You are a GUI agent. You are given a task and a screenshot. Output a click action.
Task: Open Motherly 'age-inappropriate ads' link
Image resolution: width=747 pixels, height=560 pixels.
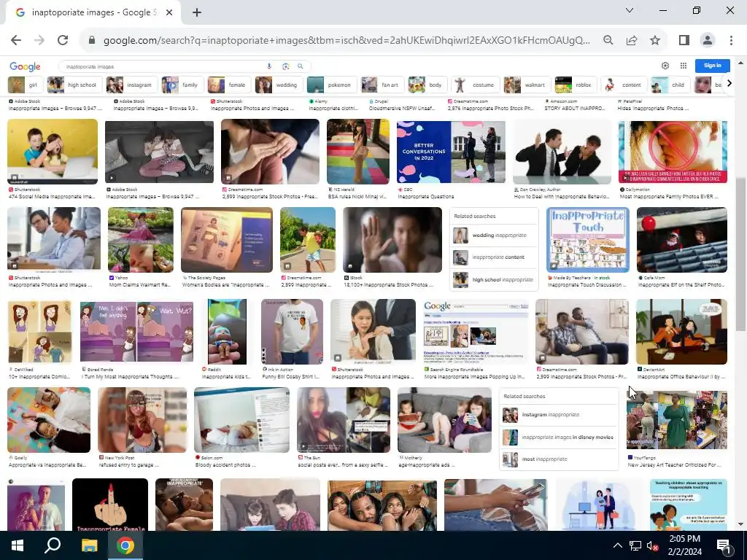428,464
